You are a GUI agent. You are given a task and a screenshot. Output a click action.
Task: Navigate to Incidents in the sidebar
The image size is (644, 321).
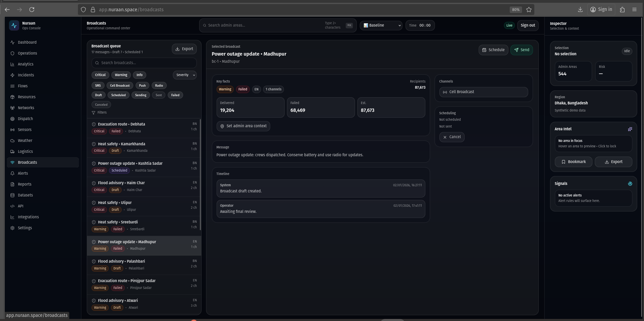26,75
